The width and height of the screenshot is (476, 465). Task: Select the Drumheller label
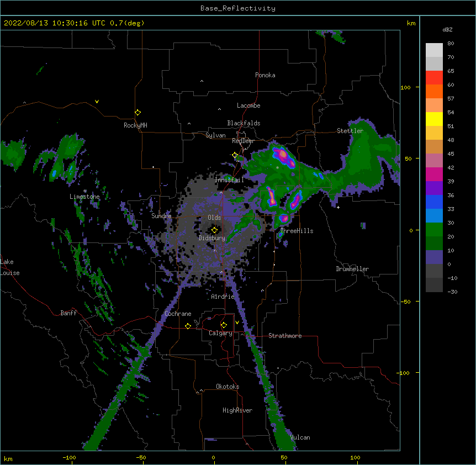click(352, 269)
